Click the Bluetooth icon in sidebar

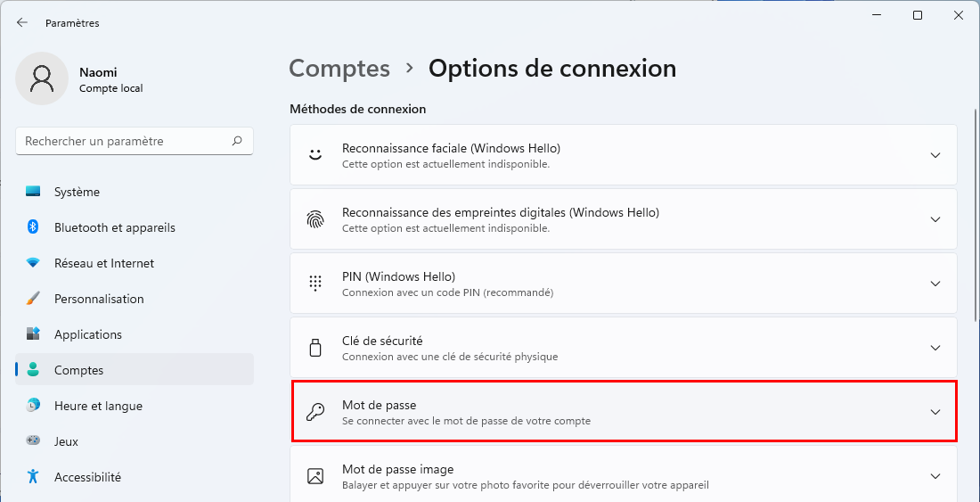click(33, 227)
